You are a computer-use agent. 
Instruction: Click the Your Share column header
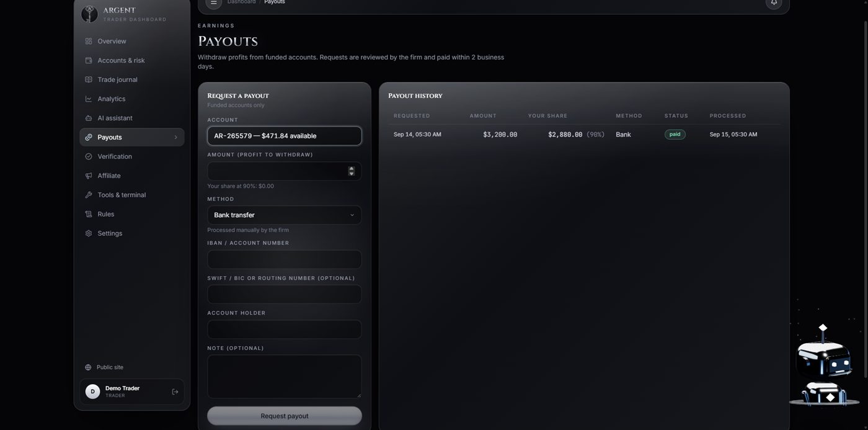click(x=547, y=116)
